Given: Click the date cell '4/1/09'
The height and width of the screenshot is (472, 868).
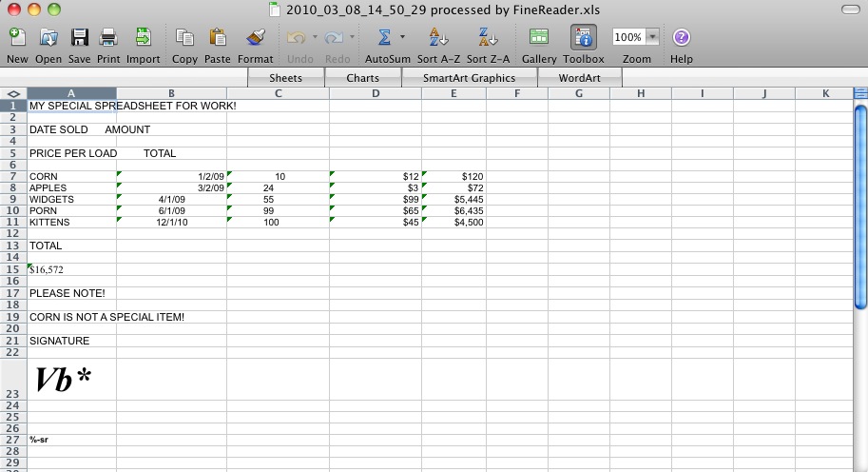Looking at the screenshot, I should pyautogui.click(x=172, y=200).
